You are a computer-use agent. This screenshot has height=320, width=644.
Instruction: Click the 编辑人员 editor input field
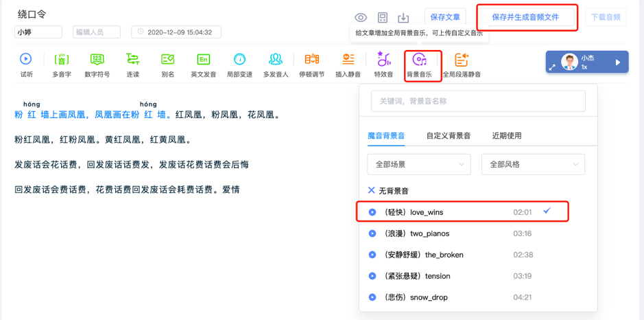97,32
